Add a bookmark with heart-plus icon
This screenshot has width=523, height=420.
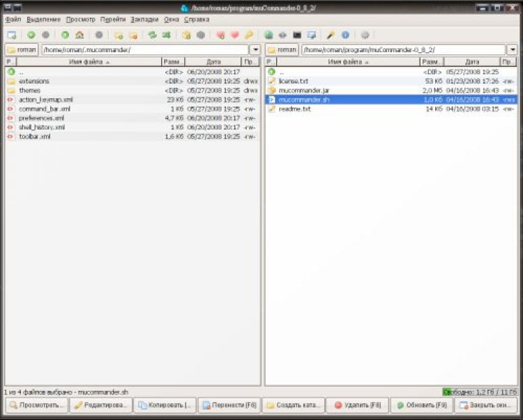220,35
